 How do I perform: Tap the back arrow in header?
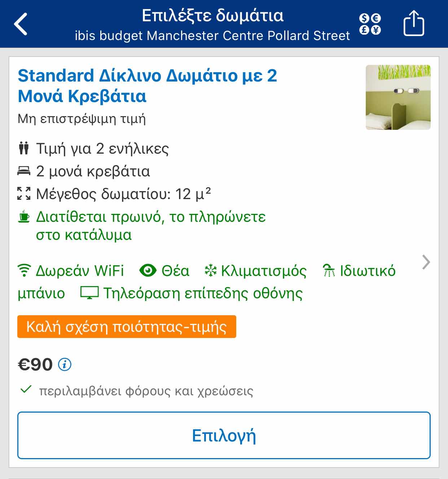click(21, 24)
